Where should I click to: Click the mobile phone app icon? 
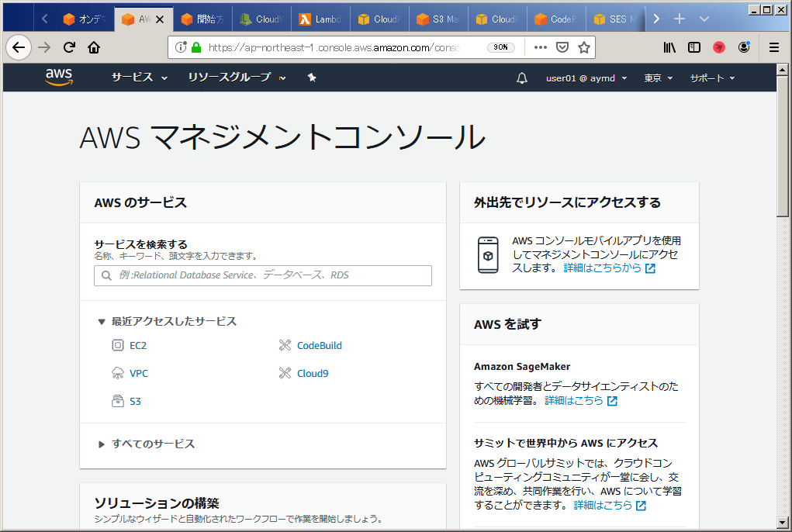click(488, 255)
